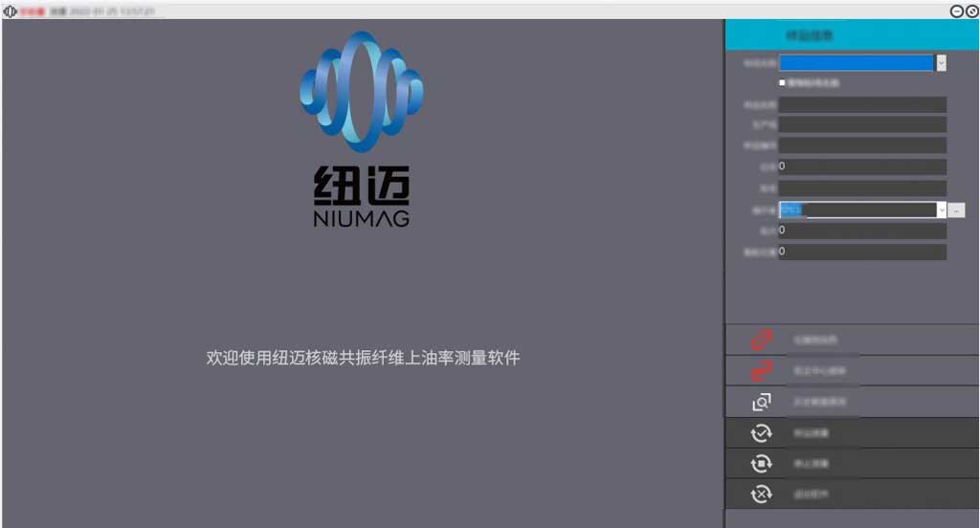Click the "..." browse button

(957, 209)
